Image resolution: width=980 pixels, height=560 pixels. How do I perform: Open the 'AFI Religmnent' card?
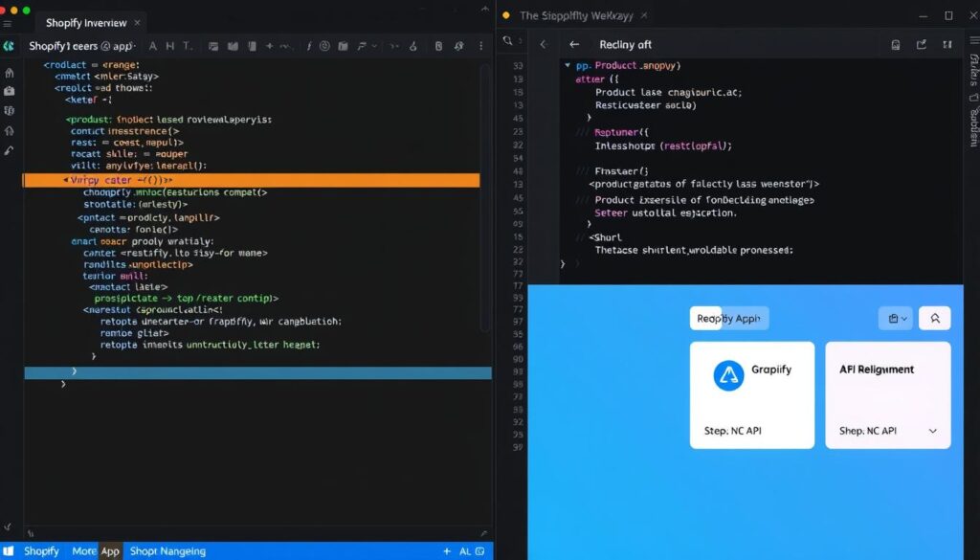888,395
